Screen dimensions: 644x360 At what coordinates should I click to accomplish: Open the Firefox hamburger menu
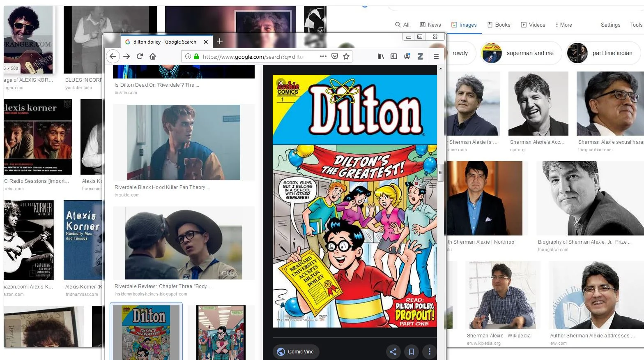436,56
